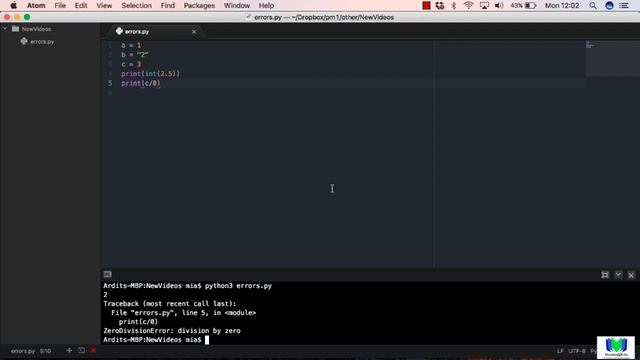The height and width of the screenshot is (360, 640).
Task: Click the Mon 12:02 clock
Action: (x=562, y=5)
